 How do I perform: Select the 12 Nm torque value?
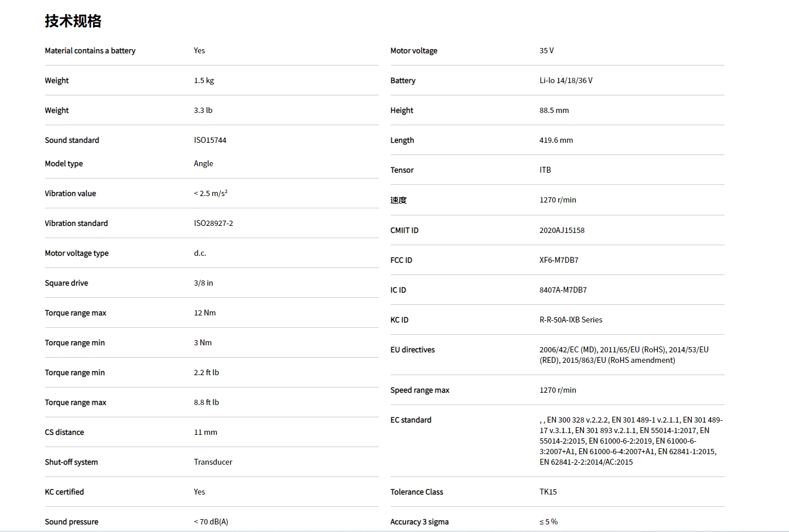pos(204,313)
